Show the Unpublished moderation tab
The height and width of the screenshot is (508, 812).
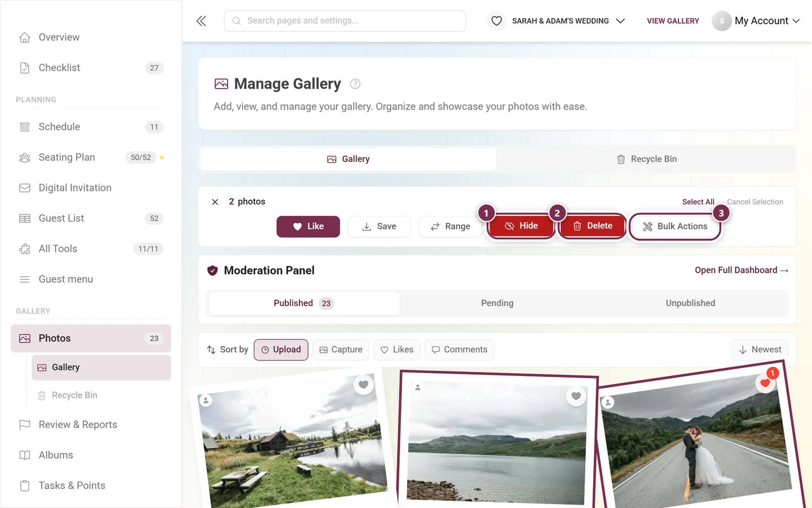click(690, 303)
